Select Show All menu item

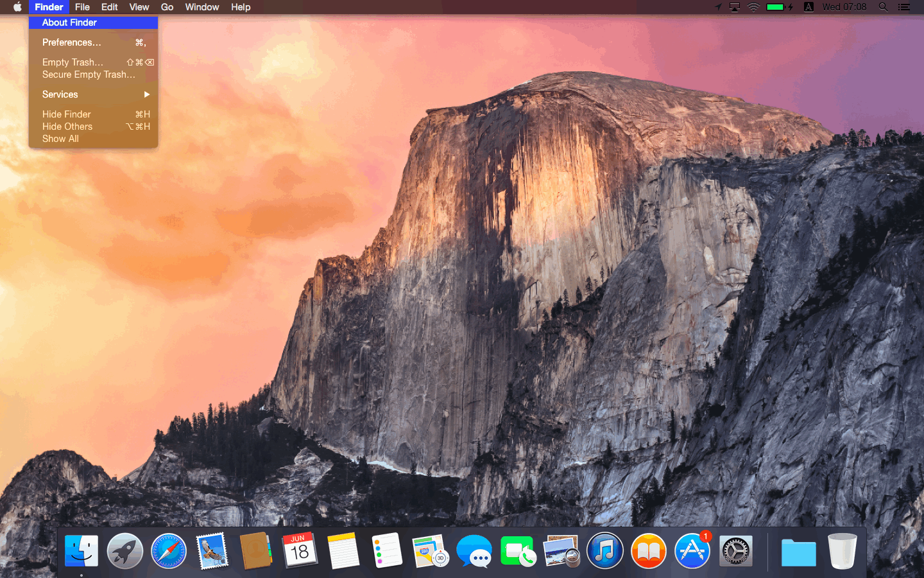94,139
